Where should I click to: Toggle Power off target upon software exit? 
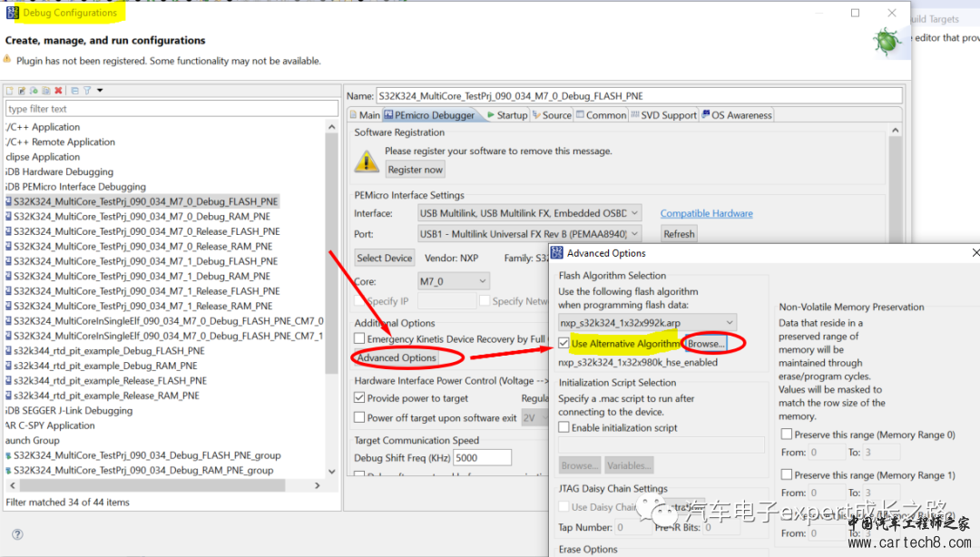tap(359, 417)
